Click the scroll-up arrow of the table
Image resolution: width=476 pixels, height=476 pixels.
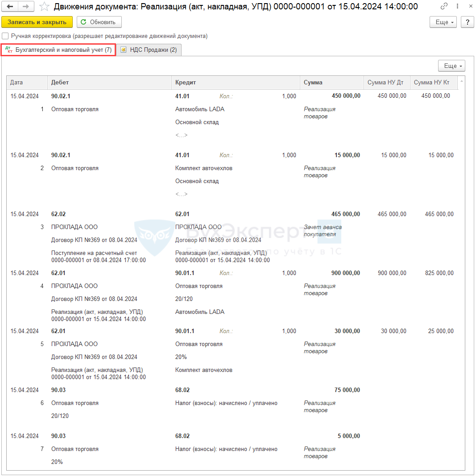(x=461, y=81)
